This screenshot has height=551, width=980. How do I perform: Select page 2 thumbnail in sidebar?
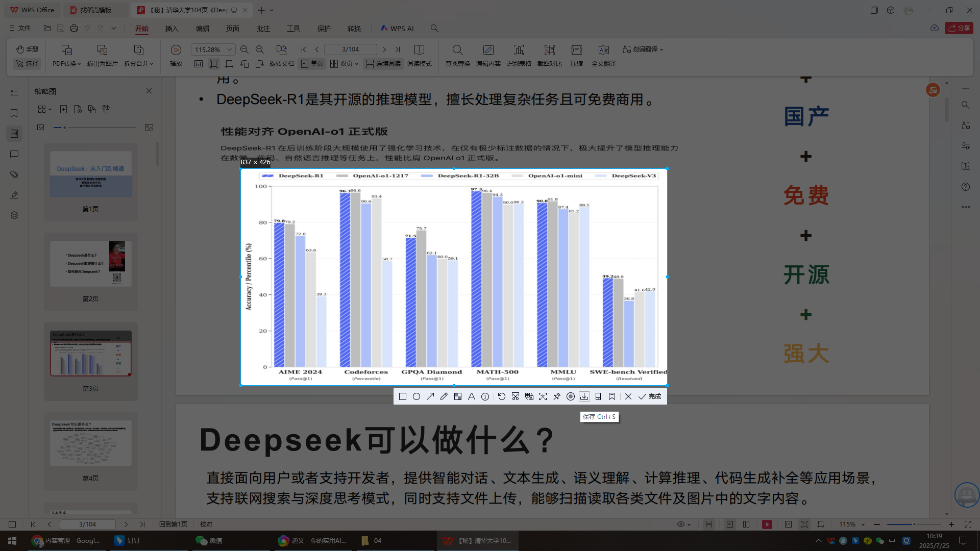pos(90,263)
